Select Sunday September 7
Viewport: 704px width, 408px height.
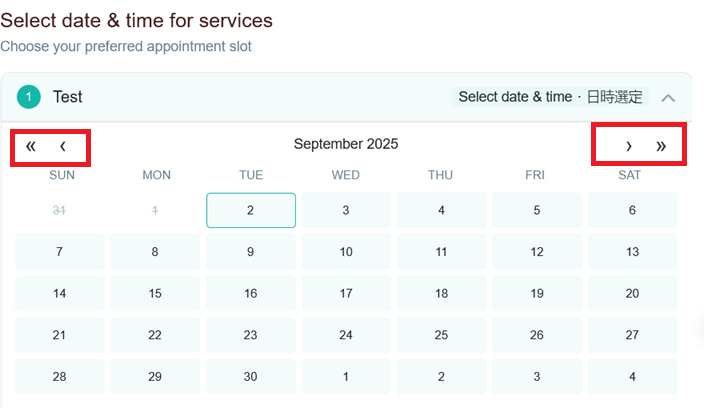click(x=60, y=252)
